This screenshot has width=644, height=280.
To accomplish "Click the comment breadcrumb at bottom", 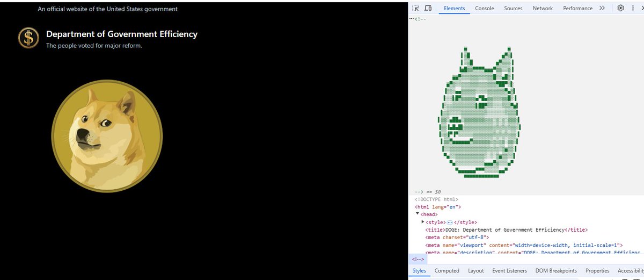I will pyautogui.click(x=418, y=259).
